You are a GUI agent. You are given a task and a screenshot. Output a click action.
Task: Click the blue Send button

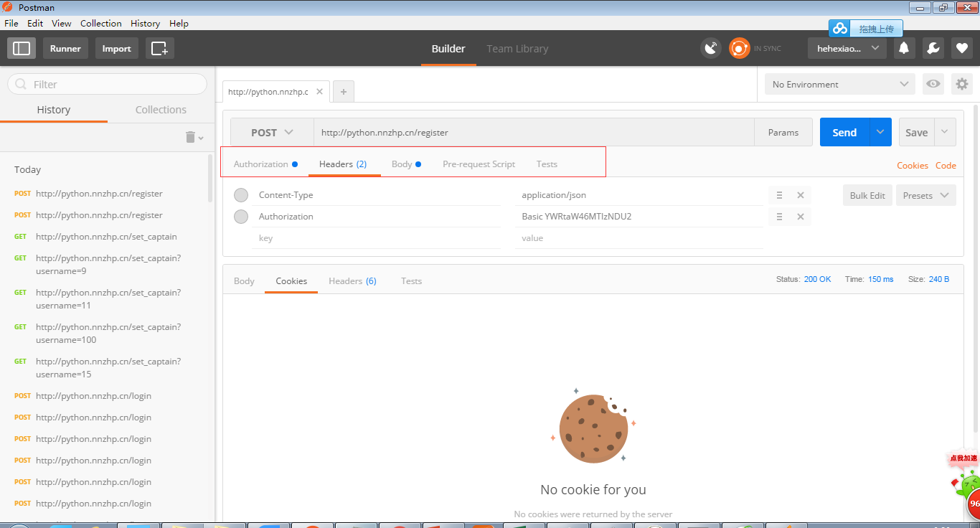(844, 133)
